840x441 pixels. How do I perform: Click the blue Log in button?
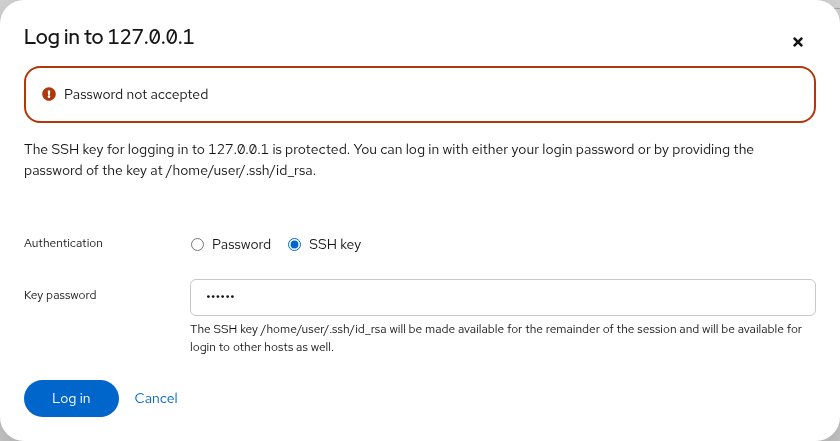pyautogui.click(x=71, y=398)
